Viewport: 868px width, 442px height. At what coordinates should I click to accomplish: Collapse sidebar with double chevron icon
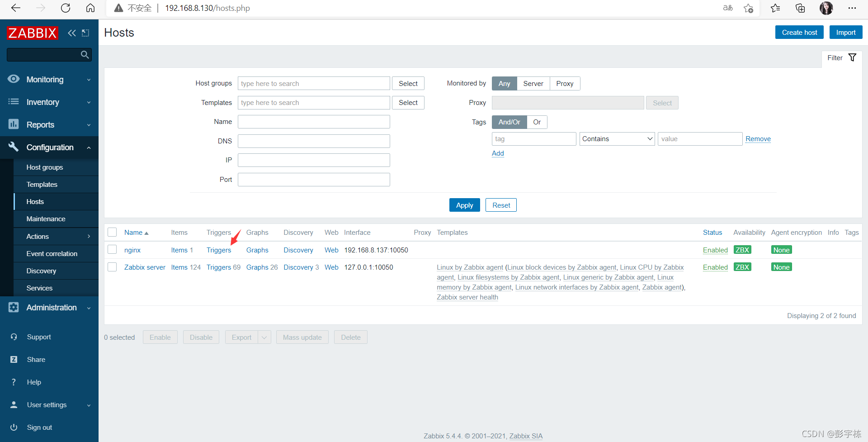tap(72, 33)
